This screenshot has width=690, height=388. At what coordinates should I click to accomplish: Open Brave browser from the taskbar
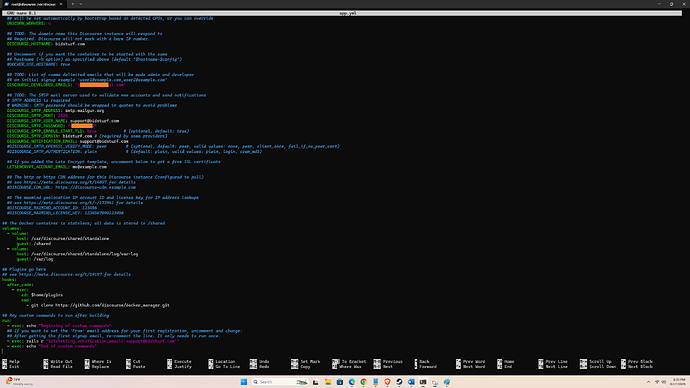point(387,382)
